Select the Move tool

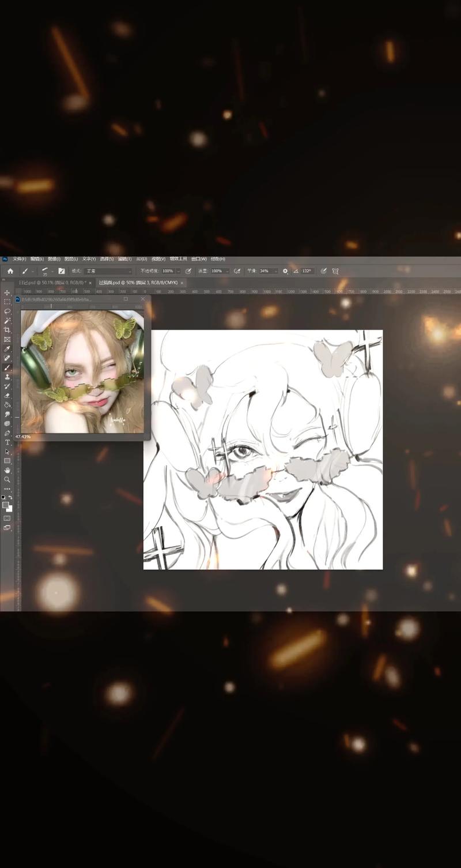(7, 293)
